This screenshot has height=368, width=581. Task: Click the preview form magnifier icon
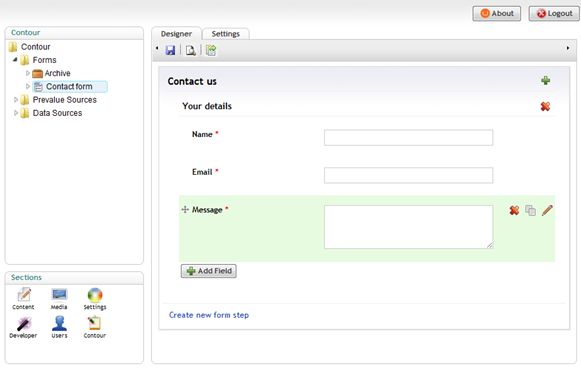coord(190,50)
